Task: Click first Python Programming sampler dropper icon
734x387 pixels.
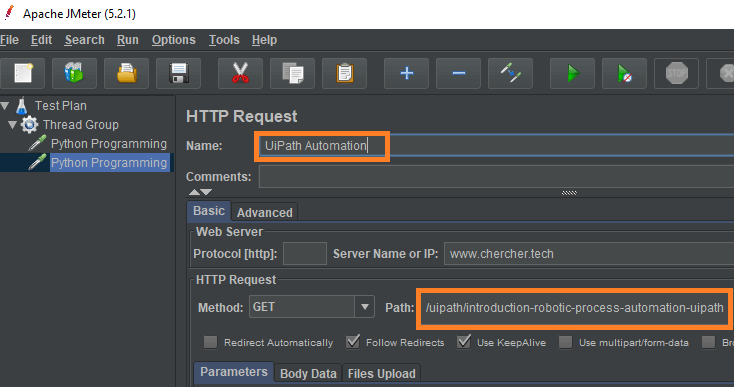Action: click(x=37, y=144)
